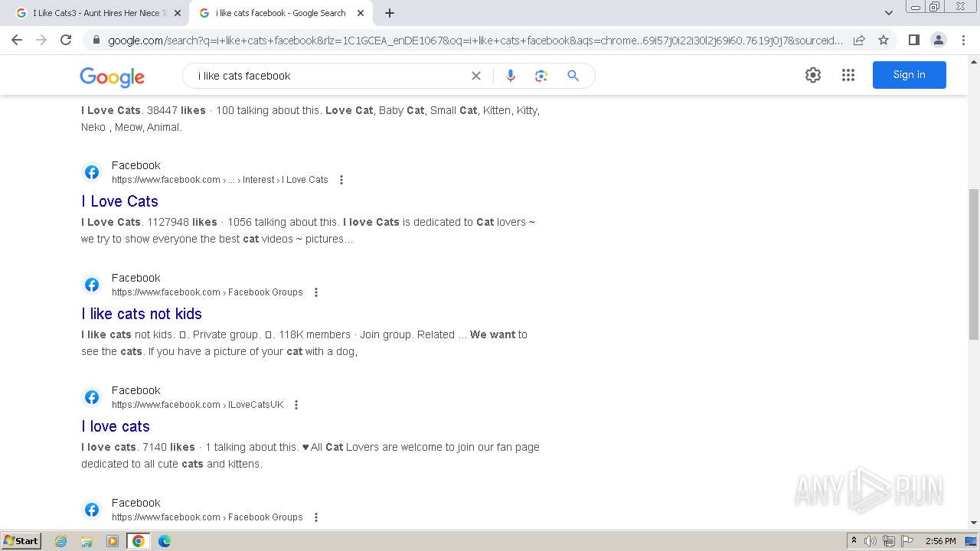The image size is (980, 551).
Task: Open Microsoft Edge from the taskbar
Action: 165,541
